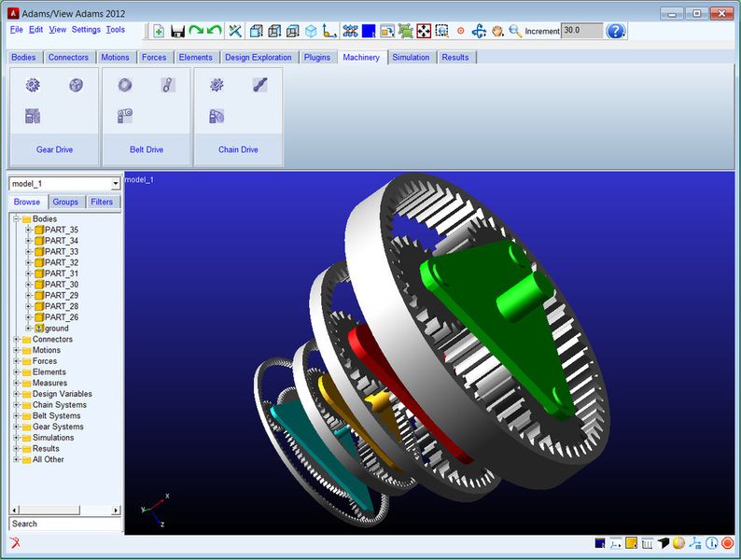
Task: Click the dashed-box zoom window icon
Action: click(x=441, y=31)
